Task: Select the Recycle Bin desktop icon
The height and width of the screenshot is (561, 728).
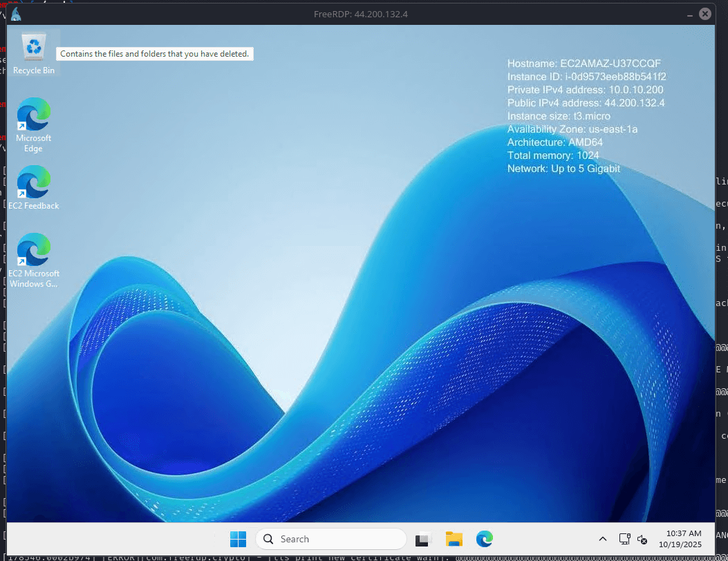Action: [x=33, y=48]
